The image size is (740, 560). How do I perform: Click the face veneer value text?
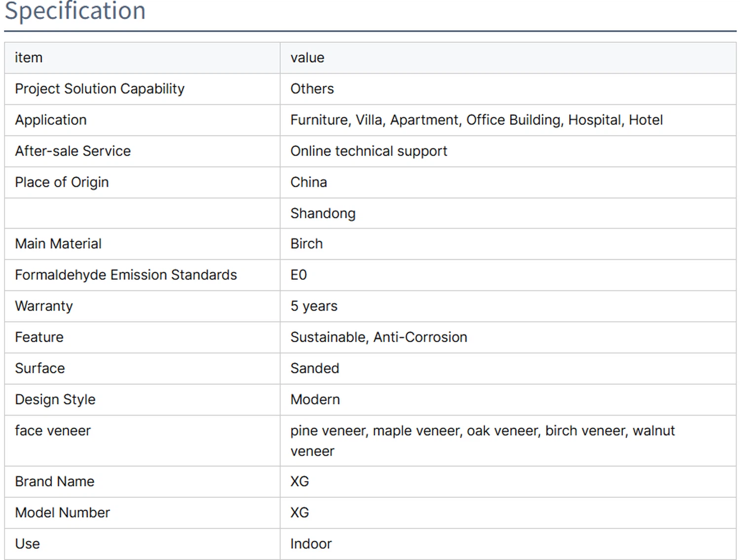pos(482,431)
